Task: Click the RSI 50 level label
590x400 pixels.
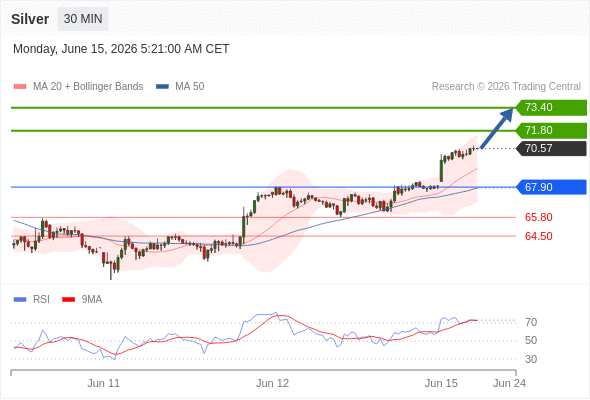Action: [531, 341]
